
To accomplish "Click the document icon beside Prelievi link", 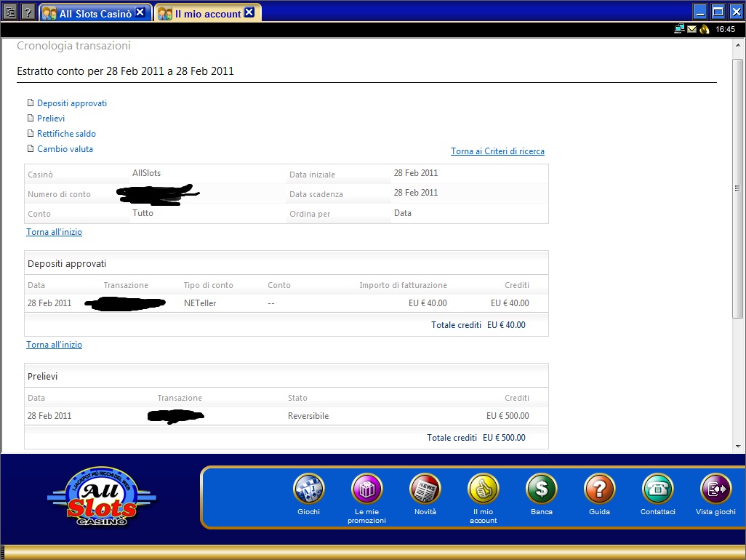I will tap(31, 118).
